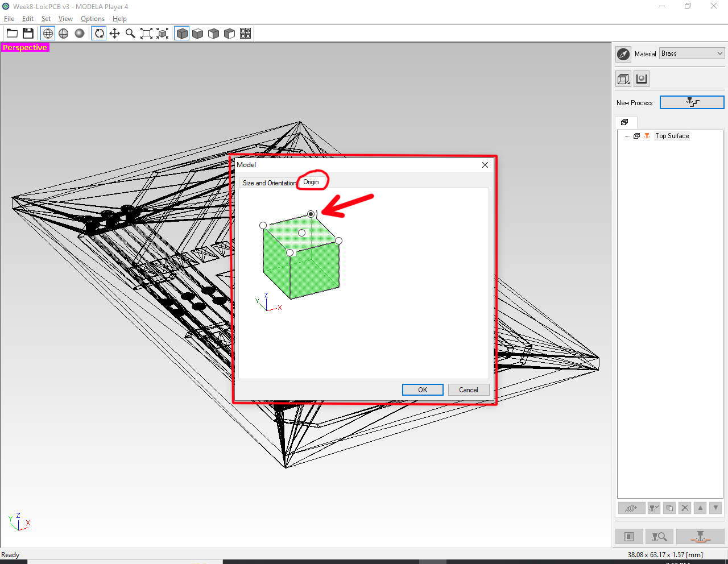Select the right corner origin radio button
The height and width of the screenshot is (564, 728).
[338, 241]
